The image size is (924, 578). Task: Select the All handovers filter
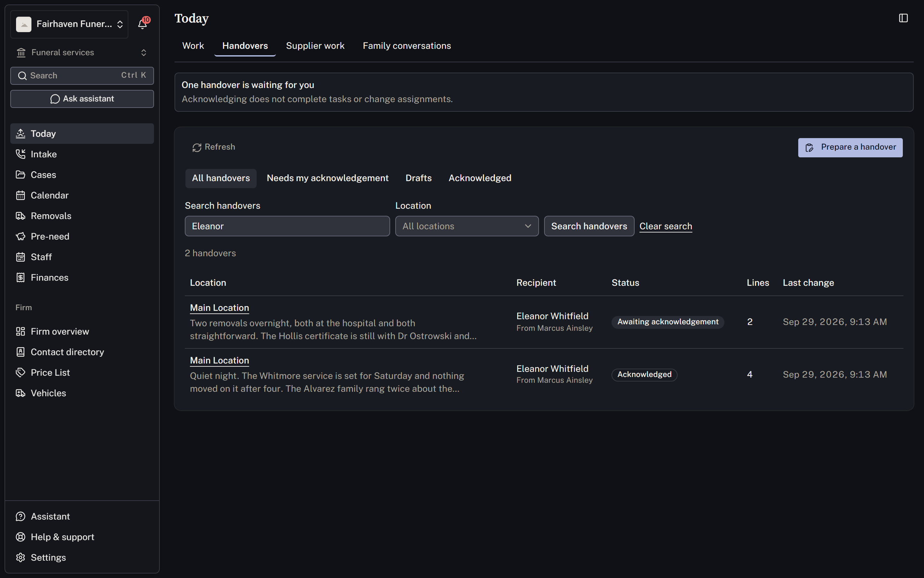(221, 178)
